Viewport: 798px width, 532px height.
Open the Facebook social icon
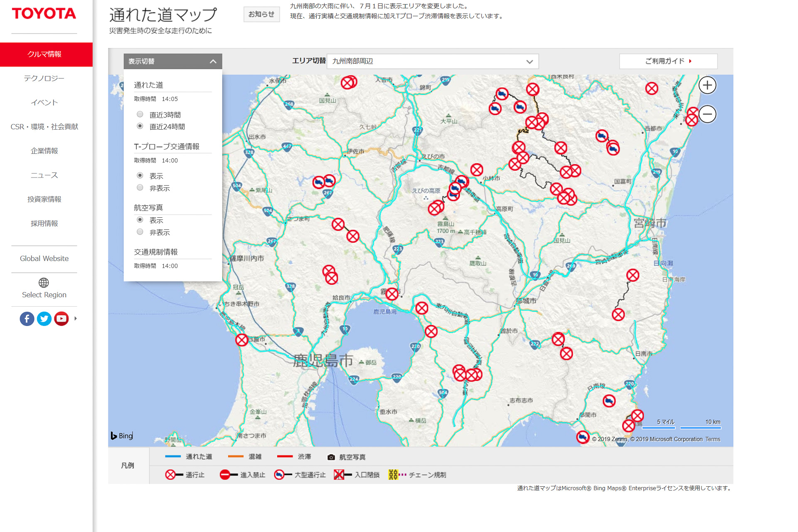(27, 319)
